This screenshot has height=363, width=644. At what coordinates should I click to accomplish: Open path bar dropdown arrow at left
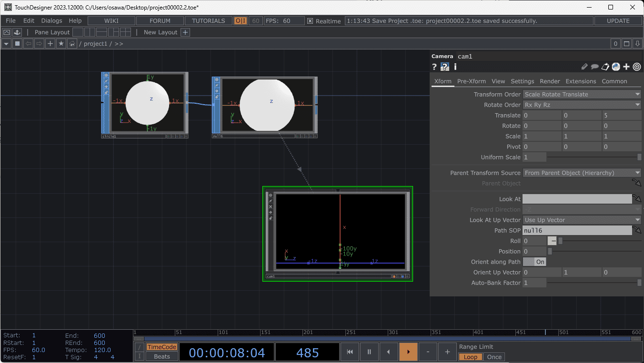point(6,44)
